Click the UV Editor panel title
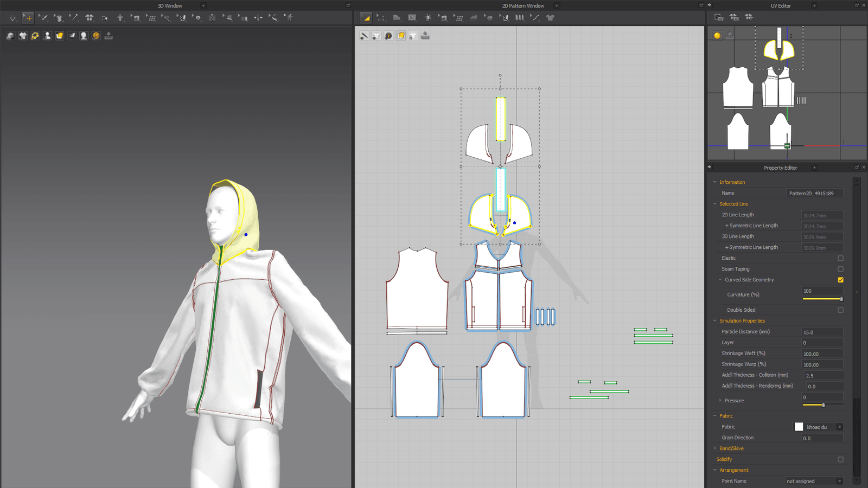868x488 pixels. pyautogui.click(x=781, y=5)
